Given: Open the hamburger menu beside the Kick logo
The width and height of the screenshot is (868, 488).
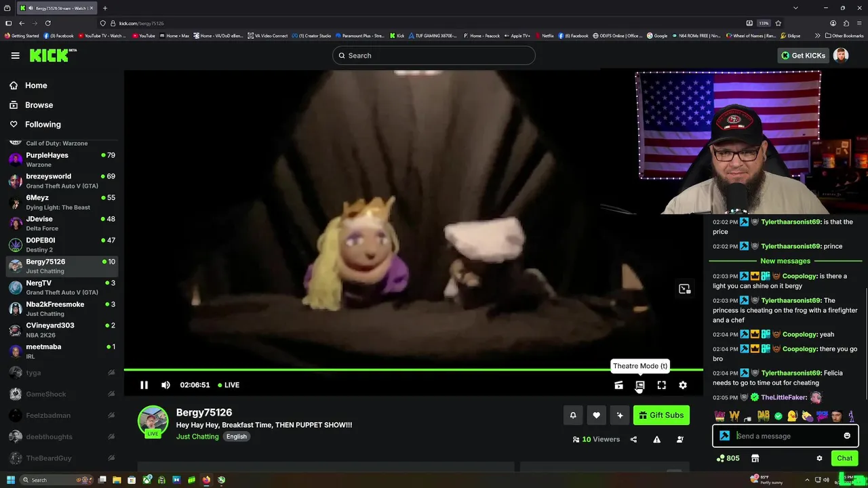Looking at the screenshot, I should (15, 56).
